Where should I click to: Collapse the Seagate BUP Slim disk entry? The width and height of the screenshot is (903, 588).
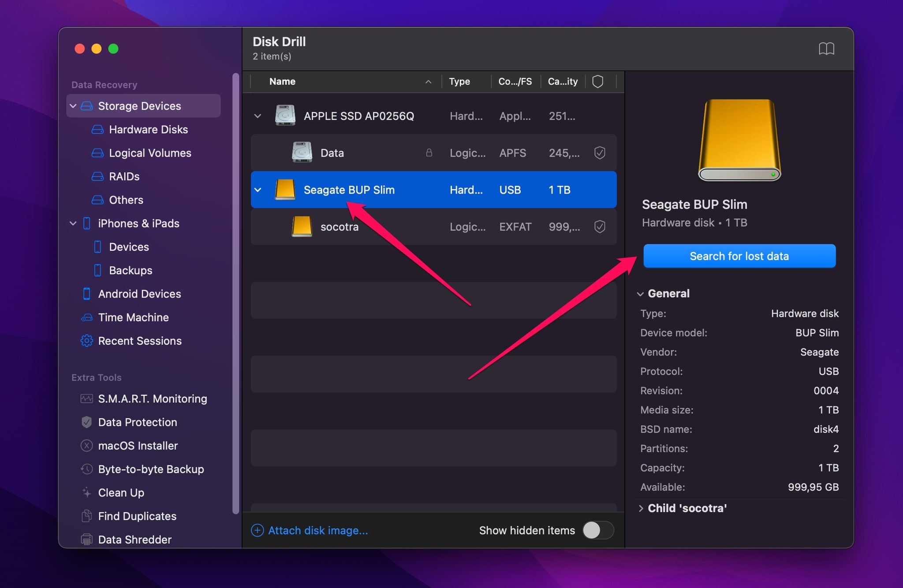pos(258,190)
